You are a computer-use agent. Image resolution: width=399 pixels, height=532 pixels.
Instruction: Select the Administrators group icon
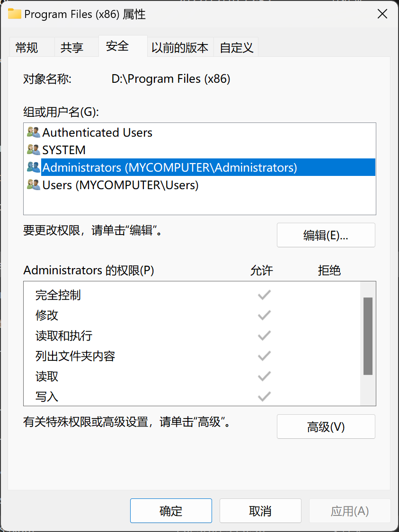click(33, 167)
